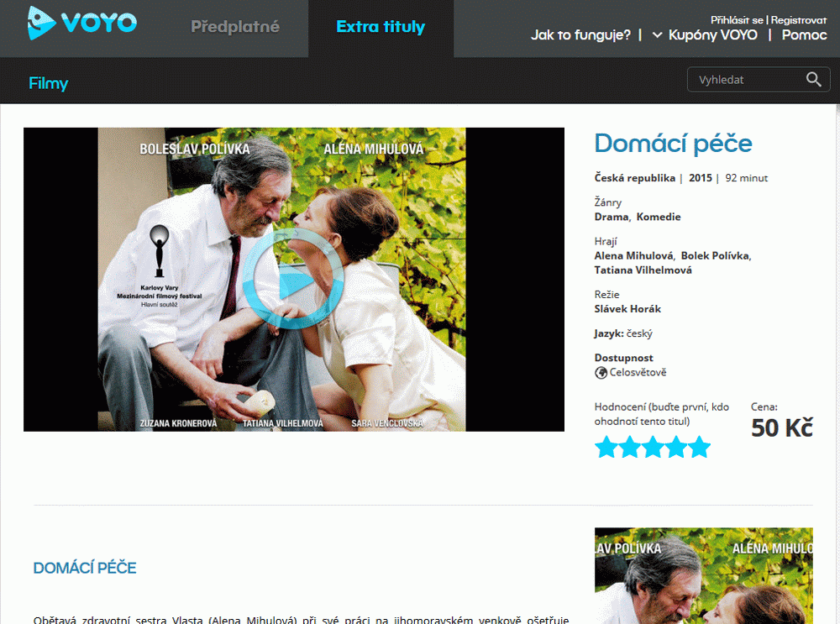Viewport: 840px width, 624px height.
Task: Open the Drama genre link
Action: (x=612, y=217)
